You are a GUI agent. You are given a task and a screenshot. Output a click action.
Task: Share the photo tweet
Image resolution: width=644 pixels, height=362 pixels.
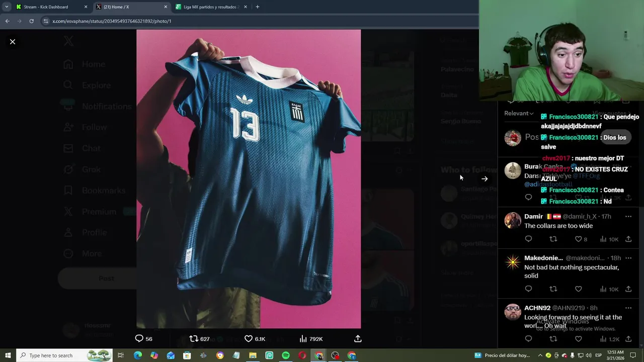pos(358,339)
